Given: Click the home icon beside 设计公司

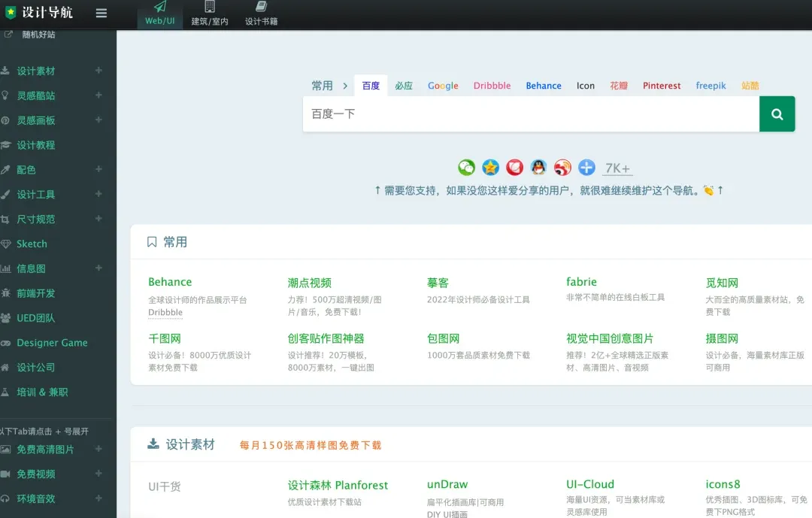Looking at the screenshot, I should [5, 368].
